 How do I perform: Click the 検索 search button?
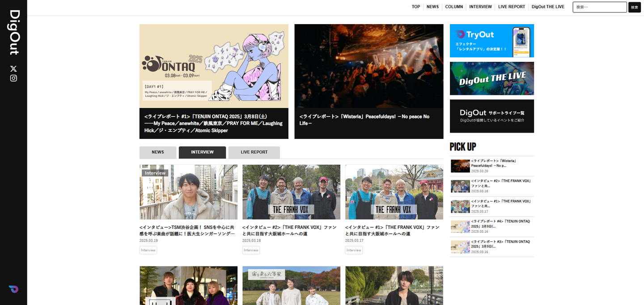(x=635, y=7)
